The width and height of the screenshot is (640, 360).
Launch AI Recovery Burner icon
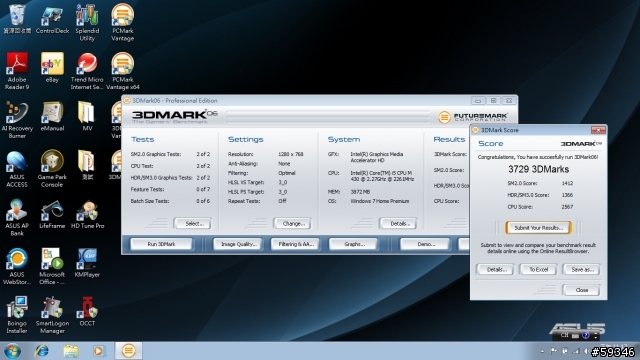(x=17, y=120)
